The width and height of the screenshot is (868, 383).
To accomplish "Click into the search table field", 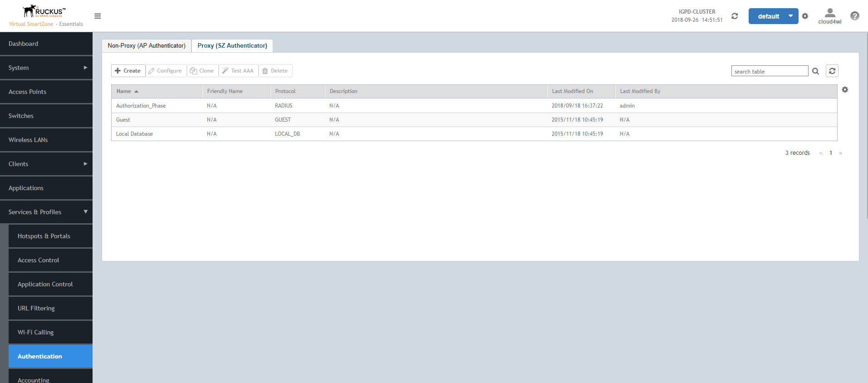I will (x=770, y=71).
